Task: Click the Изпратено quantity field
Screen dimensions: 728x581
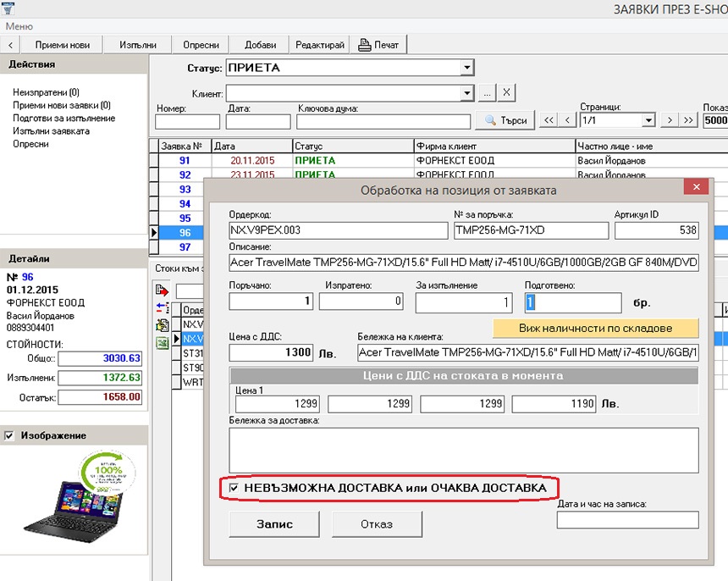Action: [361, 302]
